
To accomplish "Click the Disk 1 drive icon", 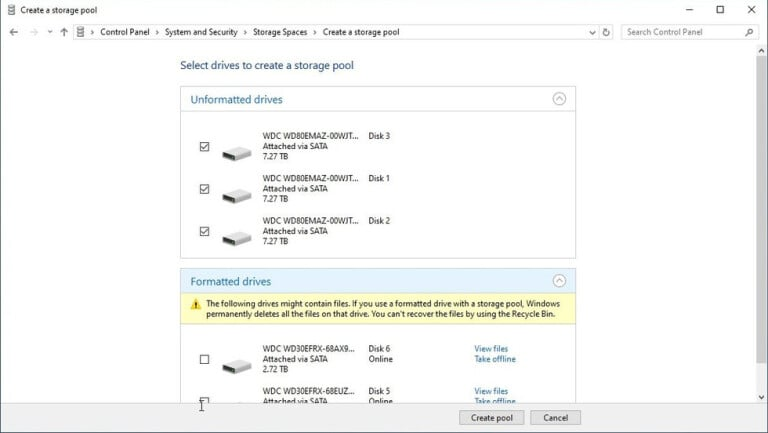I will (x=237, y=195).
